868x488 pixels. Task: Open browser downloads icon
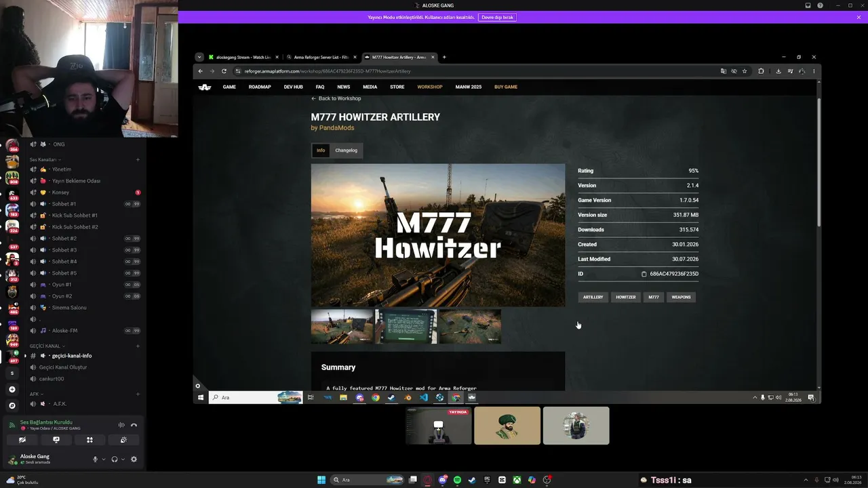(778, 71)
